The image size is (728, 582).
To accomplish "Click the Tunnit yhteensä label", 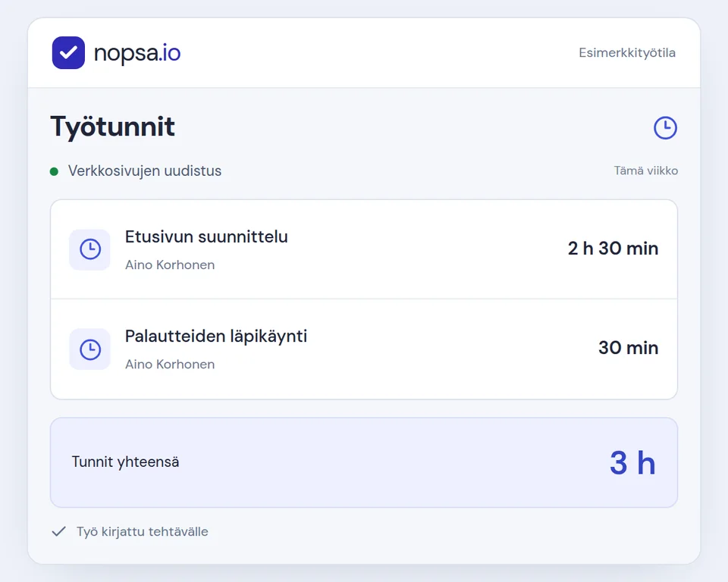I will coord(125,462).
